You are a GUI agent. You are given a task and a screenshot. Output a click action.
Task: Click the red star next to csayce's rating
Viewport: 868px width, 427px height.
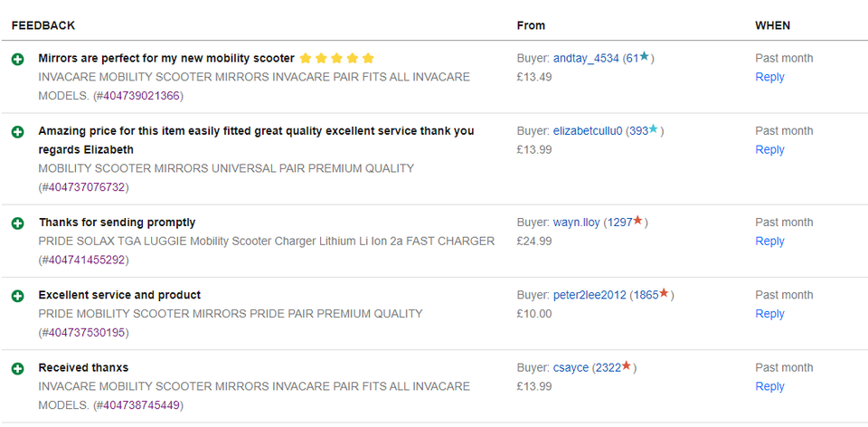[626, 366]
